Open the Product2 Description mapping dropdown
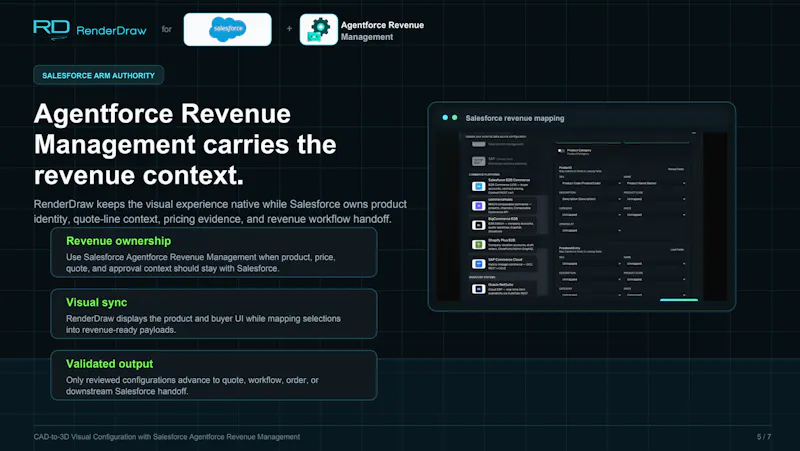Screen dimensions: 800x451 click(591, 199)
